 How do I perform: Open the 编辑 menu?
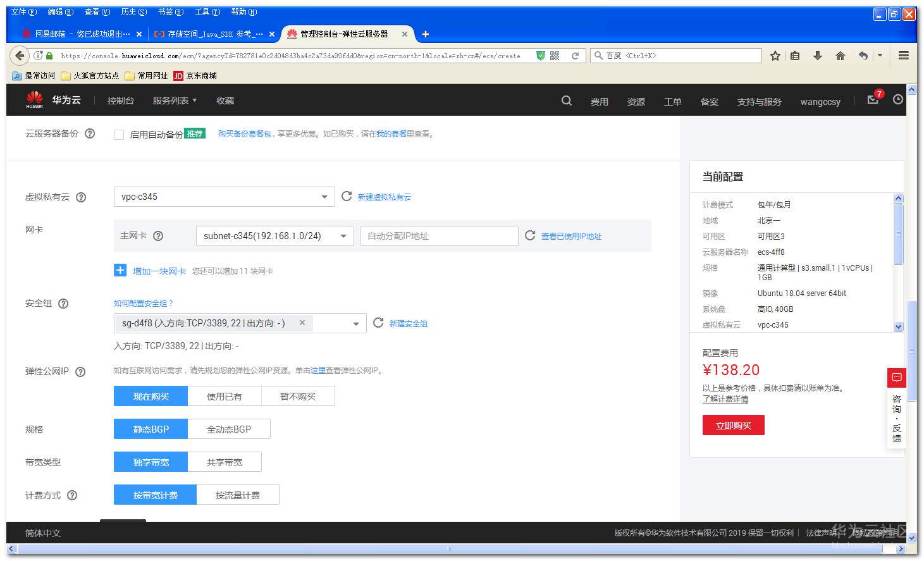click(x=61, y=12)
